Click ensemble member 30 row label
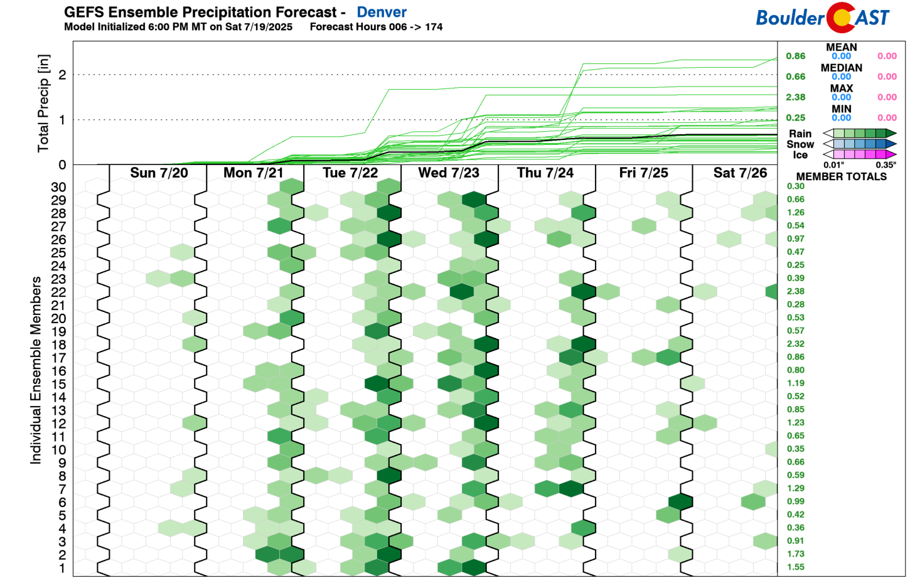This screenshot has height=588, width=915. pos(58,187)
